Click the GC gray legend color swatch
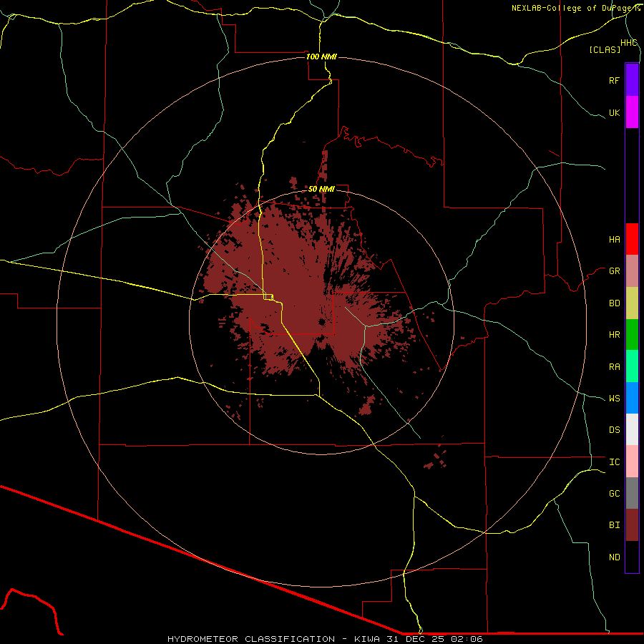The height and width of the screenshot is (644, 644). point(632,493)
